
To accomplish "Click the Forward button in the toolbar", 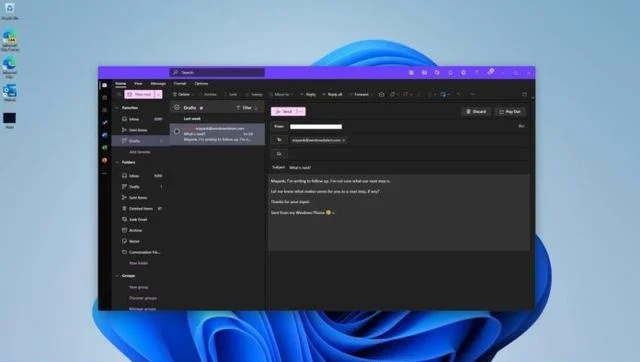I will click(x=358, y=94).
